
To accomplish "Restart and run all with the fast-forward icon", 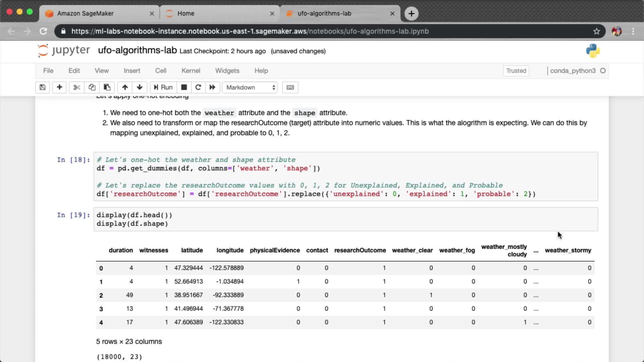I will [212, 87].
